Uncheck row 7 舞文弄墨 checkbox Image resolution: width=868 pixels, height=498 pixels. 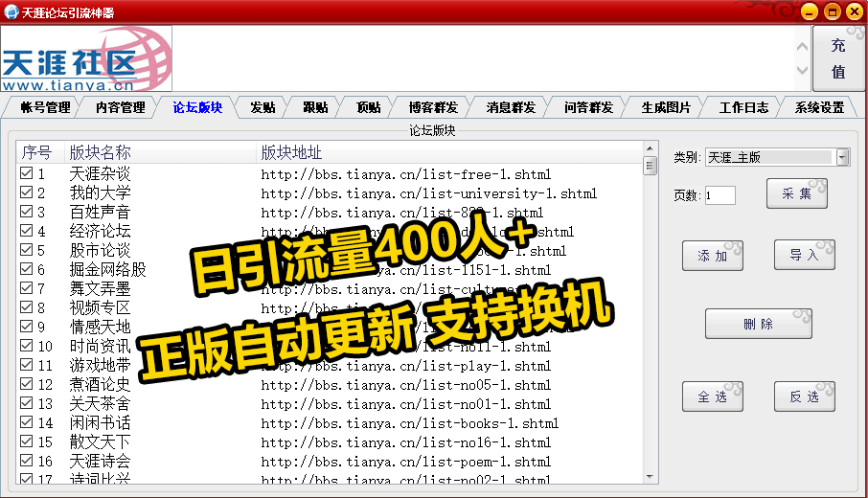pos(26,287)
